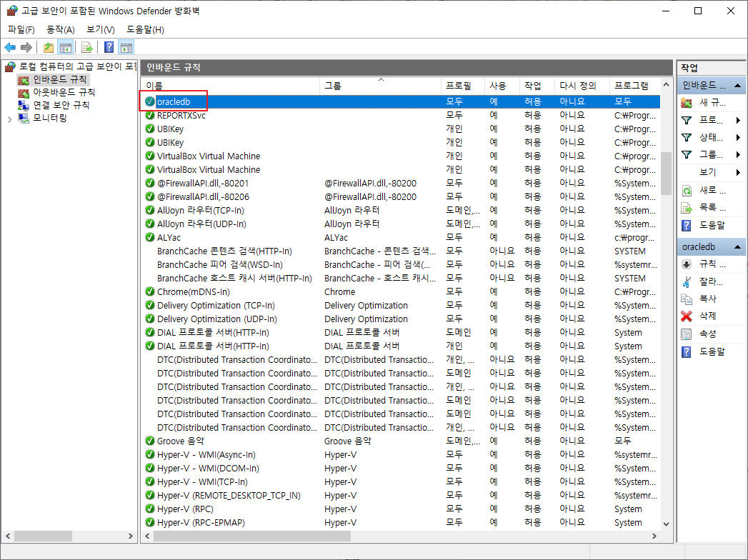This screenshot has width=748, height=560.
Task: Click the 아웃바운드 규칙 tree icon
Action: (x=24, y=92)
